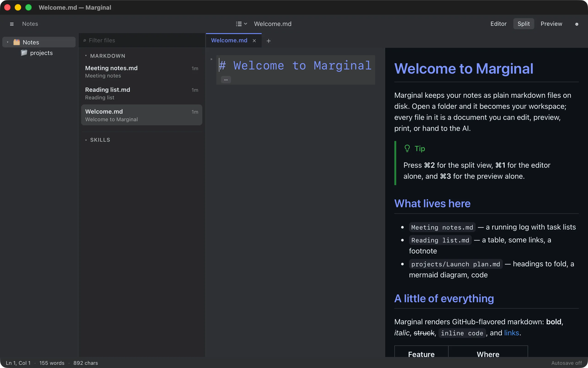Click the macOS green fullscreen button
Viewport: 588px width, 368px height.
[x=28, y=8]
